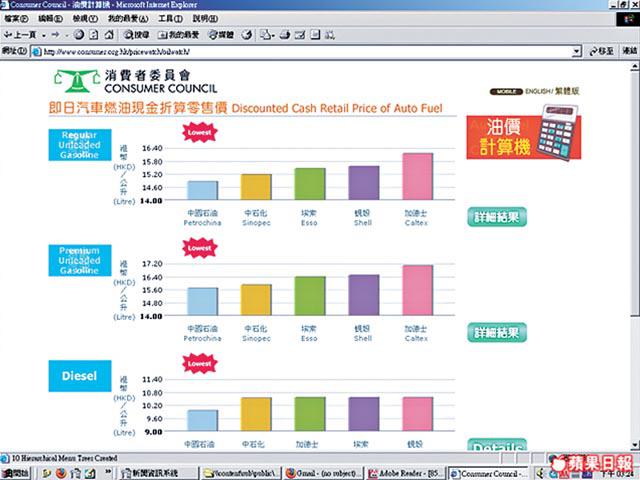Open the 工具 (Tools) menu
Image resolution: width=640 pixels, height=480 pixels.
point(170,19)
